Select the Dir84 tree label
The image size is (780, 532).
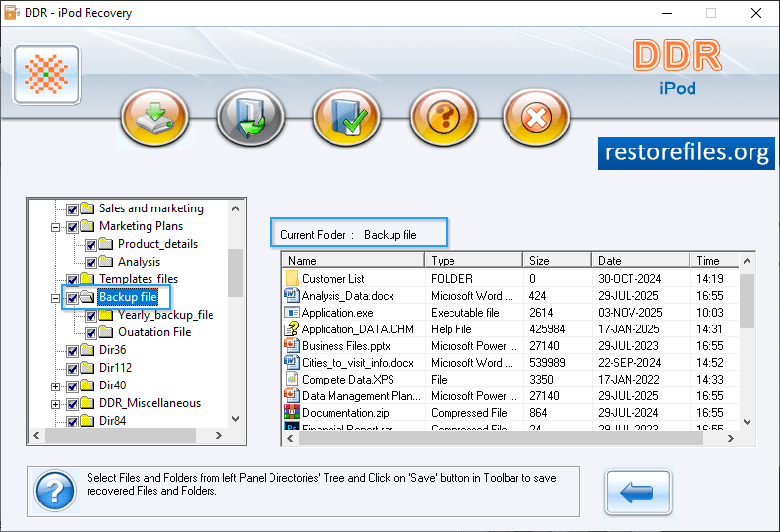click(x=112, y=421)
